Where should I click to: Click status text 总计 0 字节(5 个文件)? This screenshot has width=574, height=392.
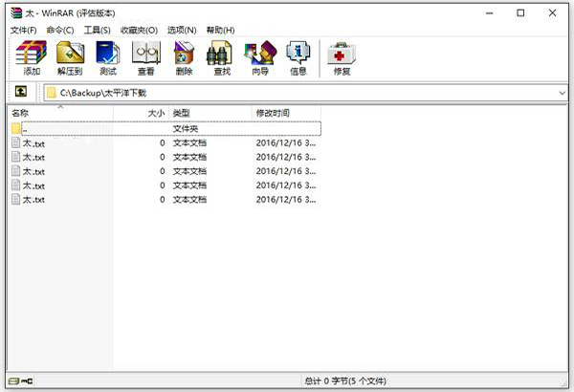tap(345, 381)
